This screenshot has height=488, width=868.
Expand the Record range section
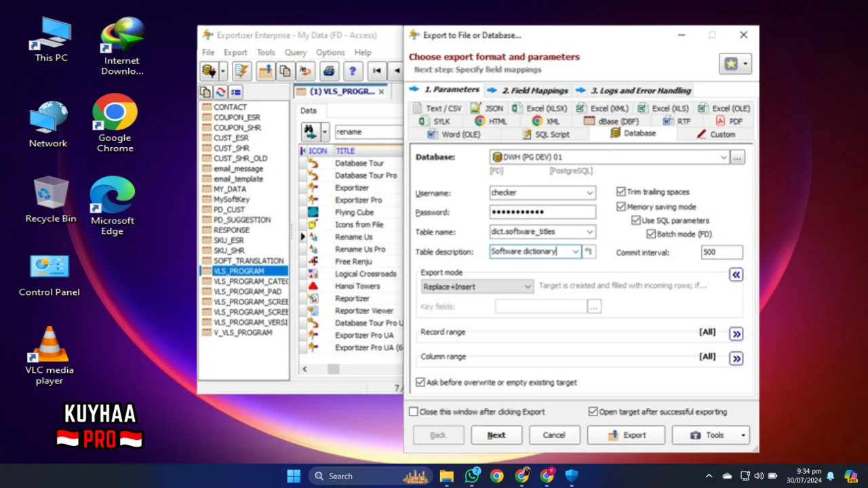pos(736,333)
